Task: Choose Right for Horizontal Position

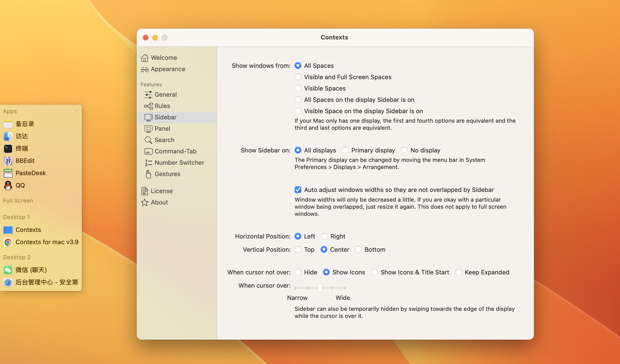Action: [x=324, y=236]
